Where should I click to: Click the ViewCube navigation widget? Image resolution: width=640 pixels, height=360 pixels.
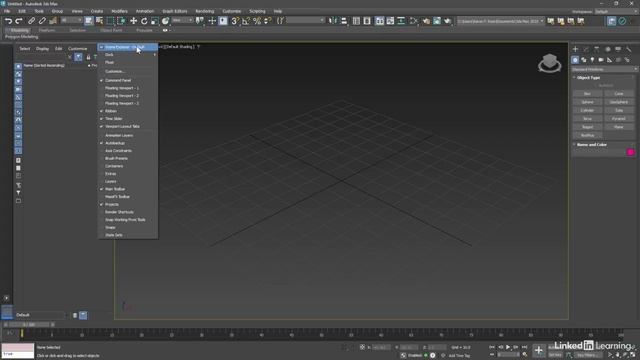pos(549,63)
